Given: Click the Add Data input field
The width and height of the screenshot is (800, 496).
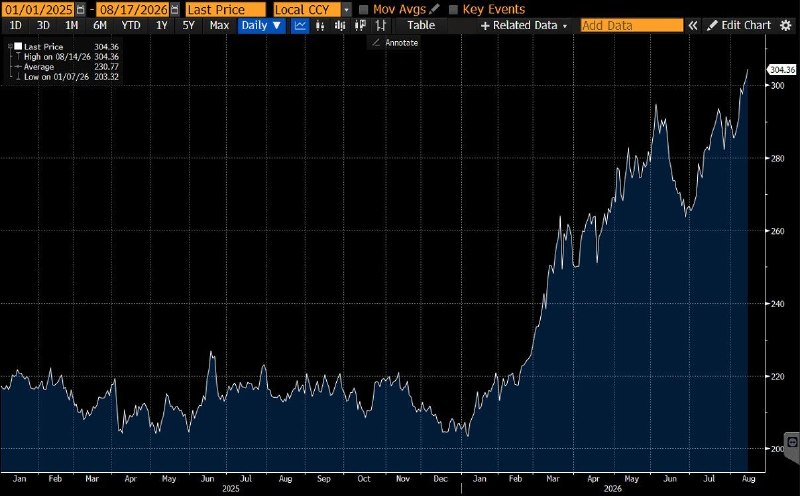Looking at the screenshot, I should (x=632, y=26).
